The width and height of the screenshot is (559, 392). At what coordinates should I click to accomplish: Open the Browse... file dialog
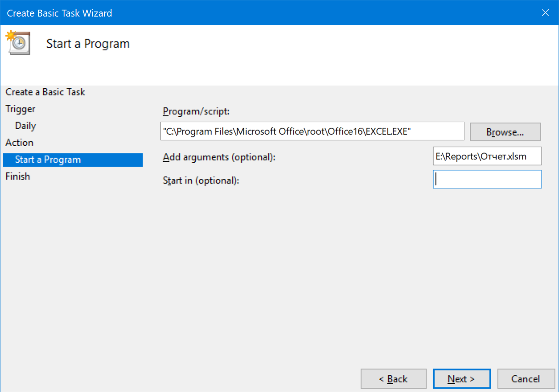tap(505, 132)
